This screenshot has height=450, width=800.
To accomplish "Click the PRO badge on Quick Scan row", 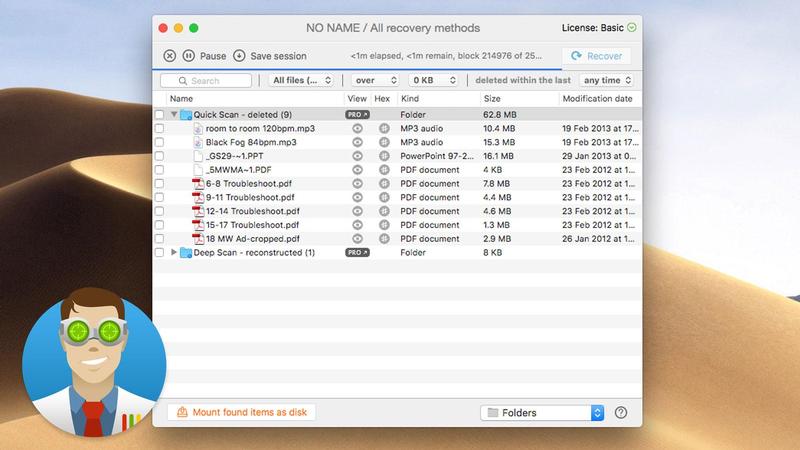I will tap(357, 115).
